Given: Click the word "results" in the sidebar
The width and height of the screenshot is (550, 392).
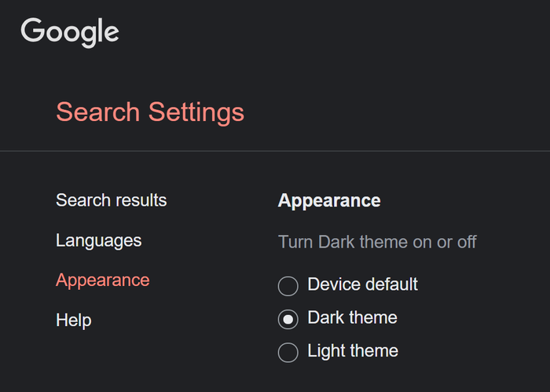Looking at the screenshot, I should 140,200.
